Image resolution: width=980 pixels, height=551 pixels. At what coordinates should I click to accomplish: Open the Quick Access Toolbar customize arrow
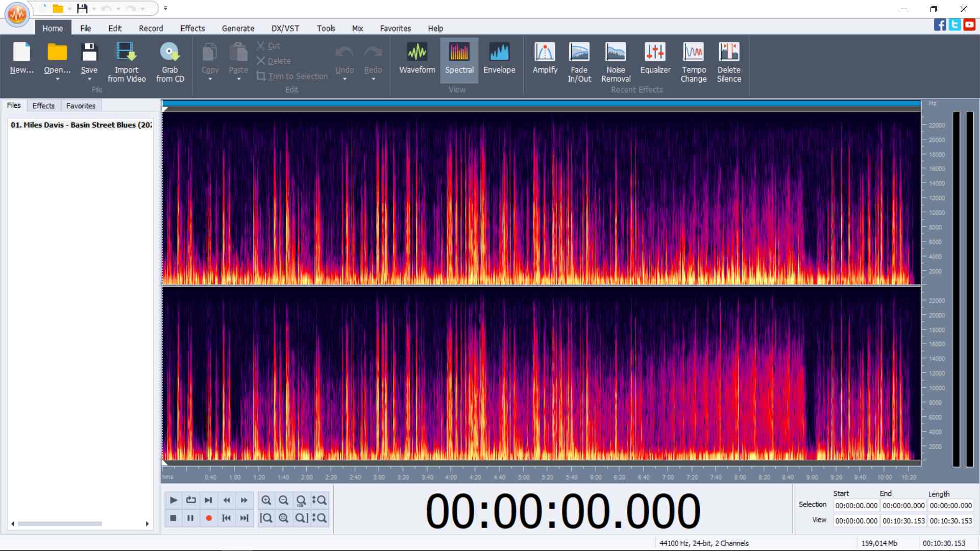pos(165,9)
